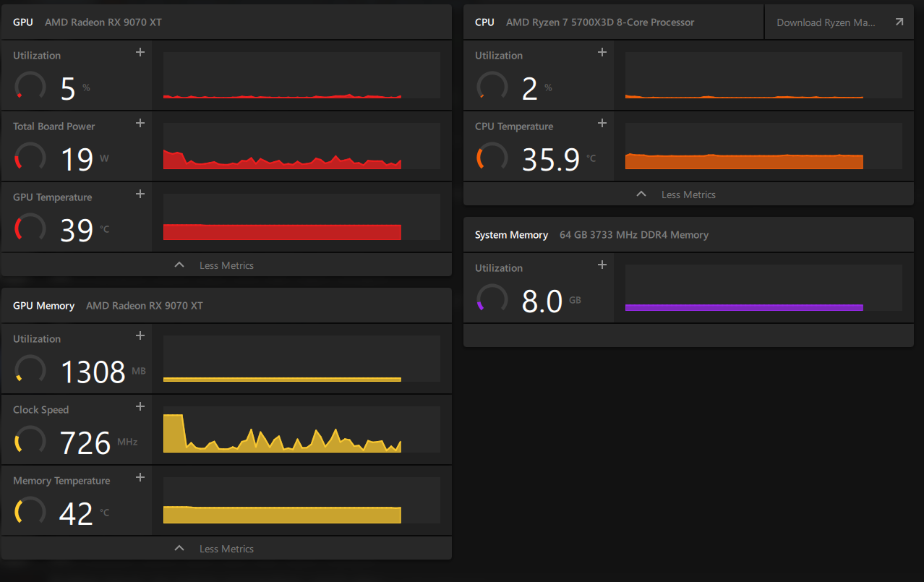The height and width of the screenshot is (582, 924).
Task: Click the Total Board Power history graph
Action: click(301, 146)
